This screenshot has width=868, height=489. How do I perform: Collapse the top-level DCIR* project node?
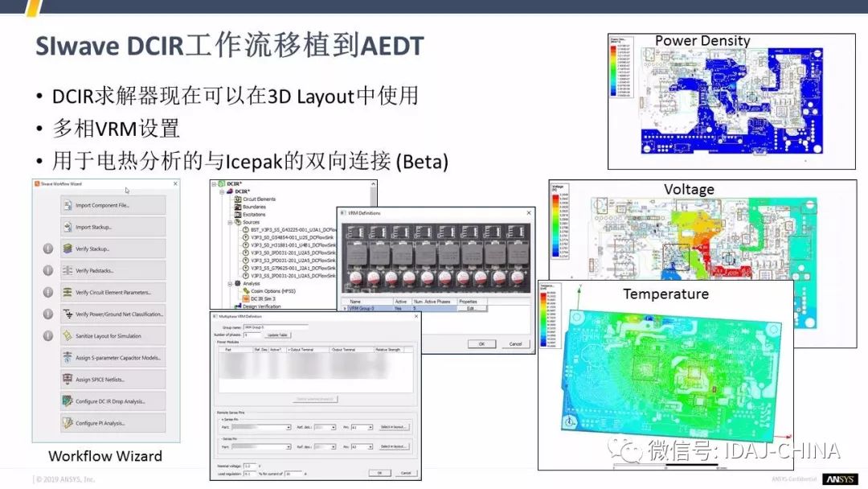(x=215, y=184)
